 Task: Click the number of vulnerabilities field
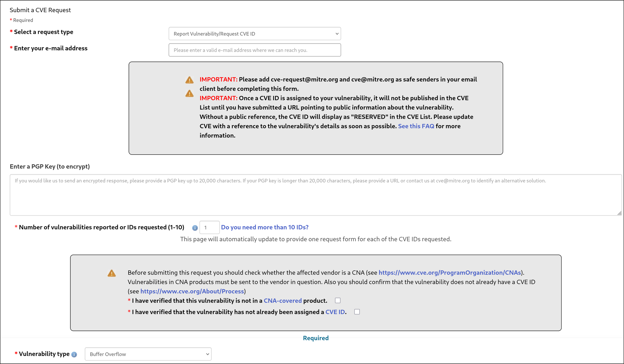pyautogui.click(x=209, y=227)
